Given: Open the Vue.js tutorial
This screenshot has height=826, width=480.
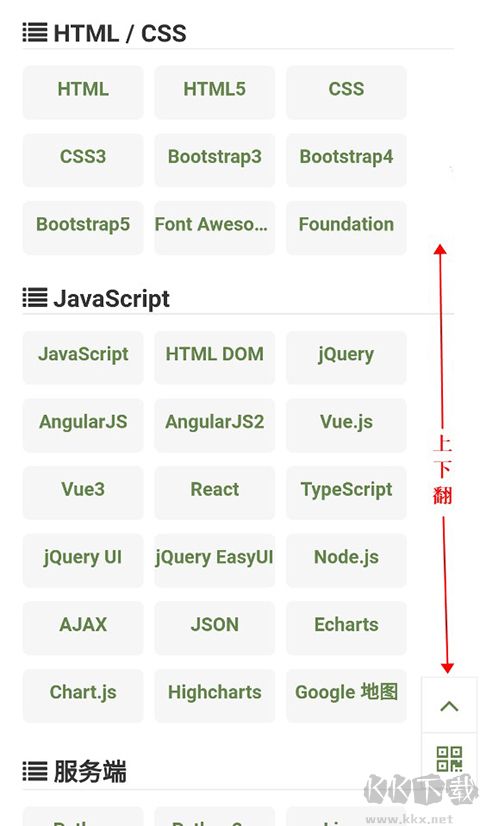Looking at the screenshot, I should [x=346, y=425].
